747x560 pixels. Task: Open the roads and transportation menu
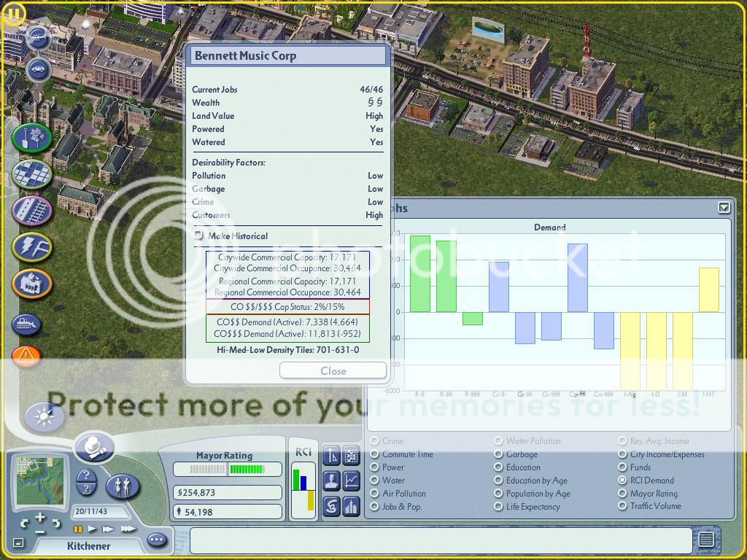click(29, 211)
